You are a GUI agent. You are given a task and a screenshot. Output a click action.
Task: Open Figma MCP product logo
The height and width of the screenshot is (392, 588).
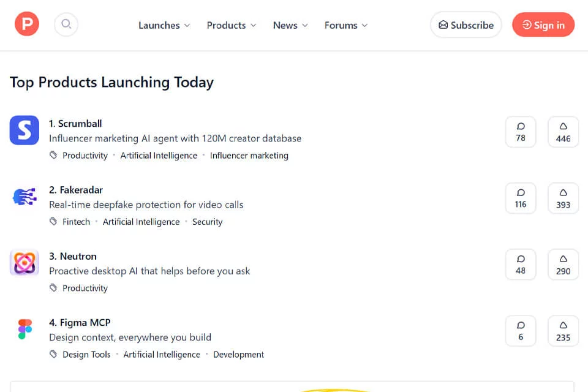pyautogui.click(x=24, y=329)
